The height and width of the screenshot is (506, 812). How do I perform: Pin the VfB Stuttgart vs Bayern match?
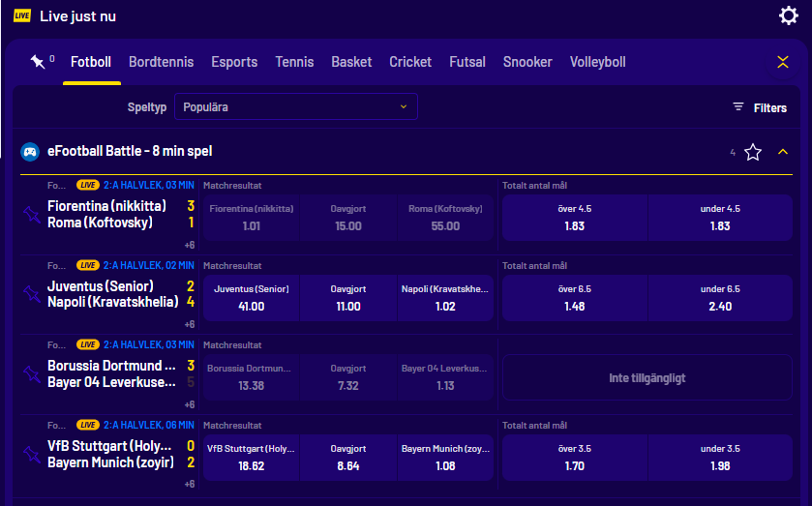click(x=31, y=455)
